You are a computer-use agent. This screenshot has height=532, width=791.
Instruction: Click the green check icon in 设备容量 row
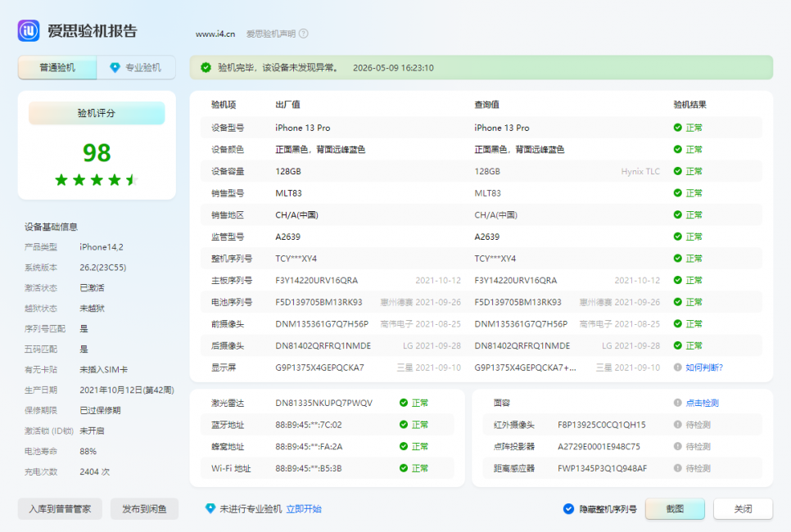(678, 171)
